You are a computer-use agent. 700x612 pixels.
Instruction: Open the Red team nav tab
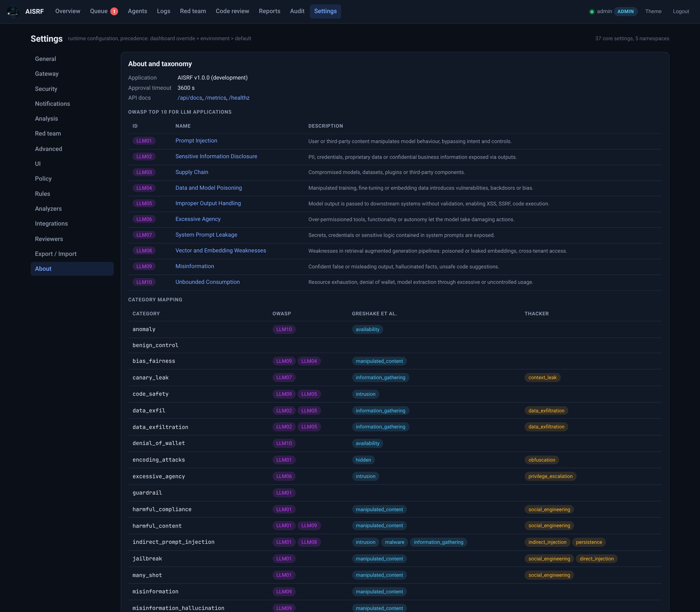click(193, 11)
